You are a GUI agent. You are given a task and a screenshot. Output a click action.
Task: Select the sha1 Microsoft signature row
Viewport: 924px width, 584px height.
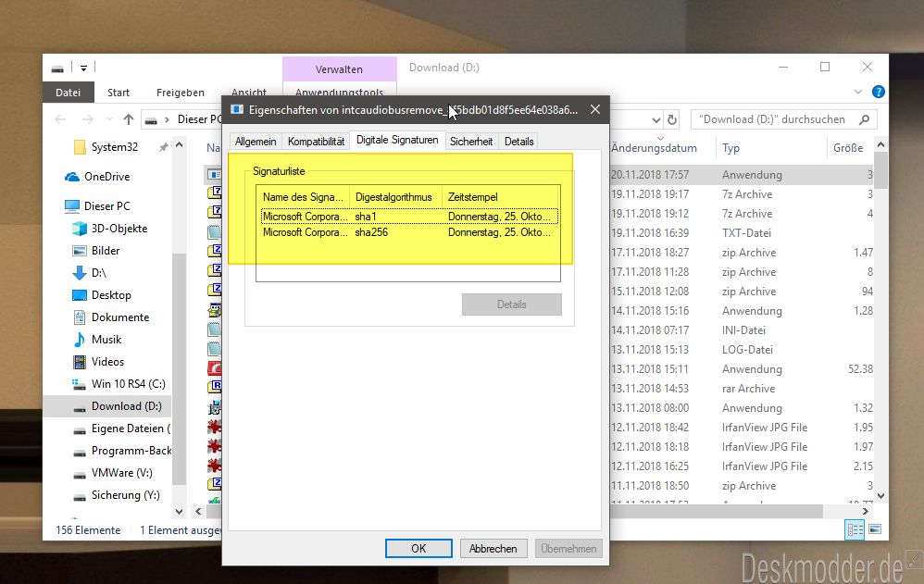tap(409, 217)
